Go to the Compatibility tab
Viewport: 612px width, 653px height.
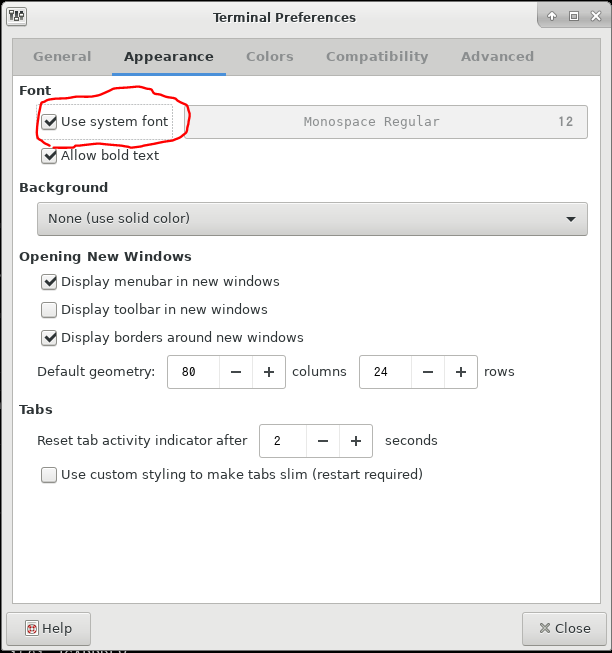pyautogui.click(x=377, y=57)
